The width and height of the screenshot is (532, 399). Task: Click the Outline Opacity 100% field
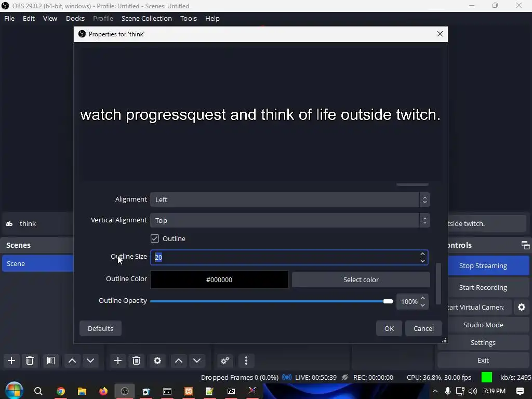(409, 302)
